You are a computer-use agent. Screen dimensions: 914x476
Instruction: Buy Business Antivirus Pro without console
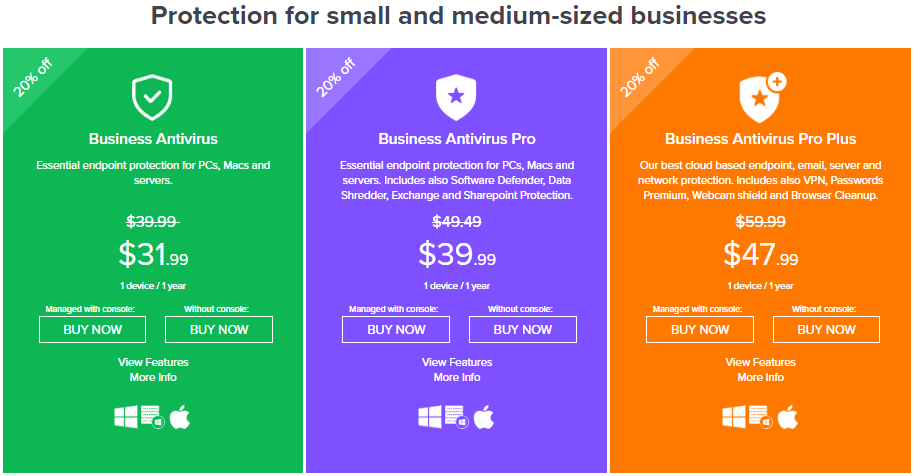point(523,330)
